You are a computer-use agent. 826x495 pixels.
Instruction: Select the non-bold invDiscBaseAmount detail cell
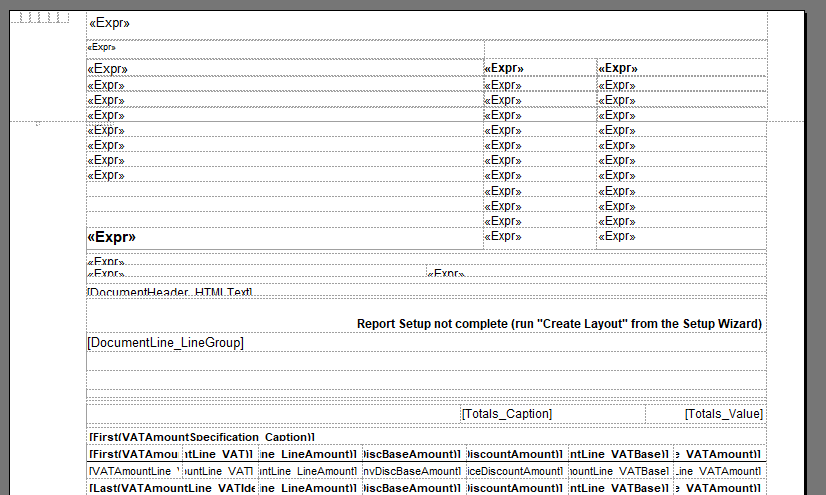click(x=411, y=471)
